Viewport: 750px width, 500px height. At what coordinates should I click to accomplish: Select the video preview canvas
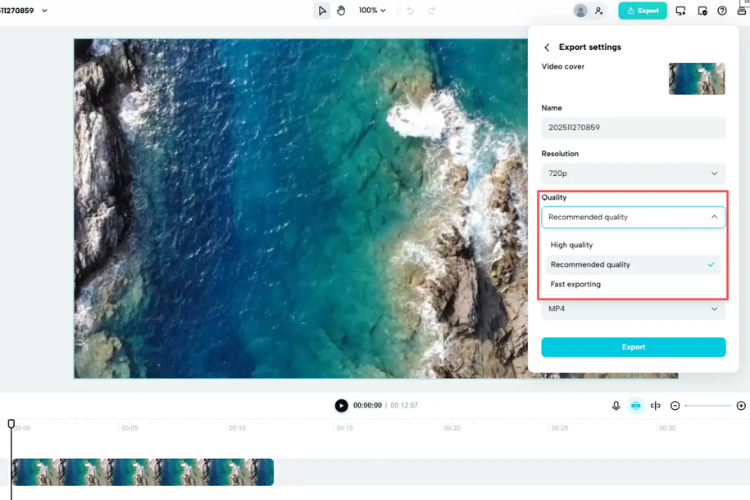point(301,208)
